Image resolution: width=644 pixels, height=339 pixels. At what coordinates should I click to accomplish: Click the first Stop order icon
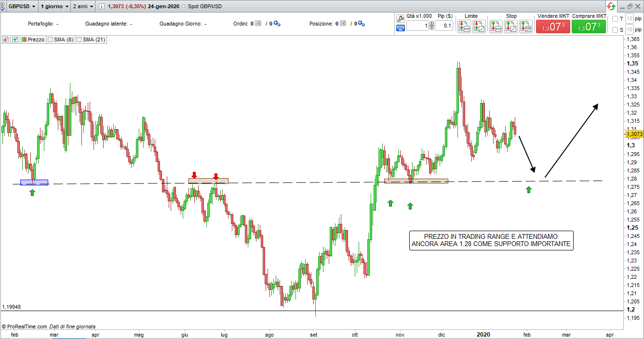(x=496, y=26)
